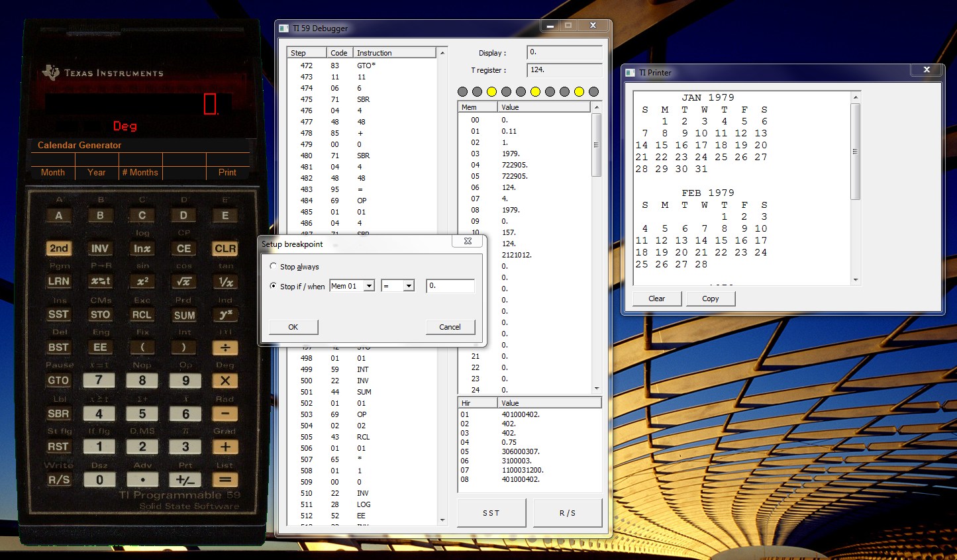957x560 pixels.
Task: Click the calculator BST key
Action: tap(58, 347)
